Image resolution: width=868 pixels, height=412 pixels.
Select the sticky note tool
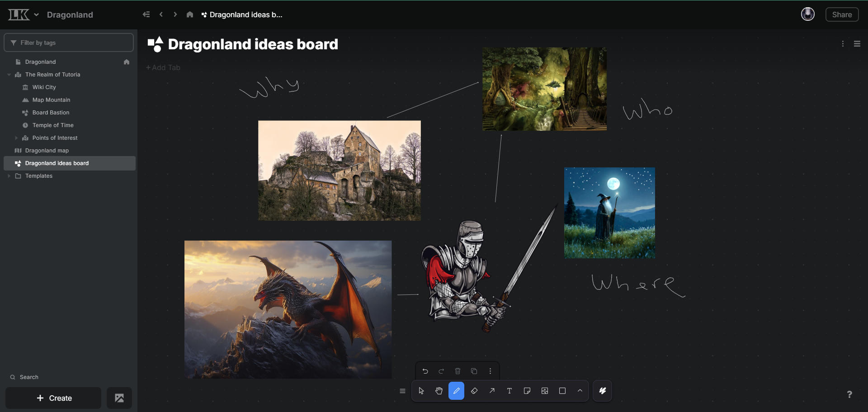[527, 391]
